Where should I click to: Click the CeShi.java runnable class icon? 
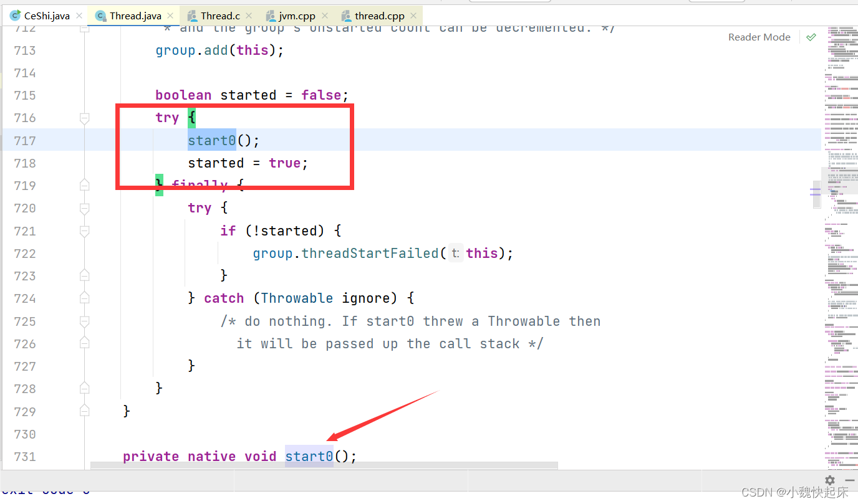click(x=15, y=16)
